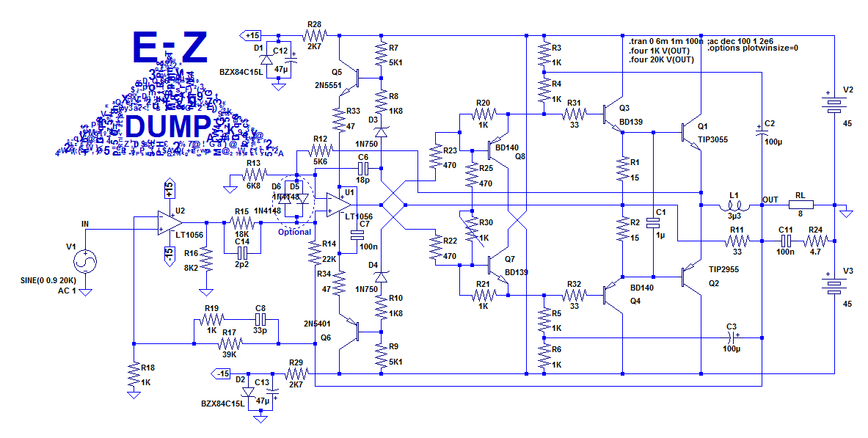
Task: Click the 'OUT' net label
Action: [770, 200]
